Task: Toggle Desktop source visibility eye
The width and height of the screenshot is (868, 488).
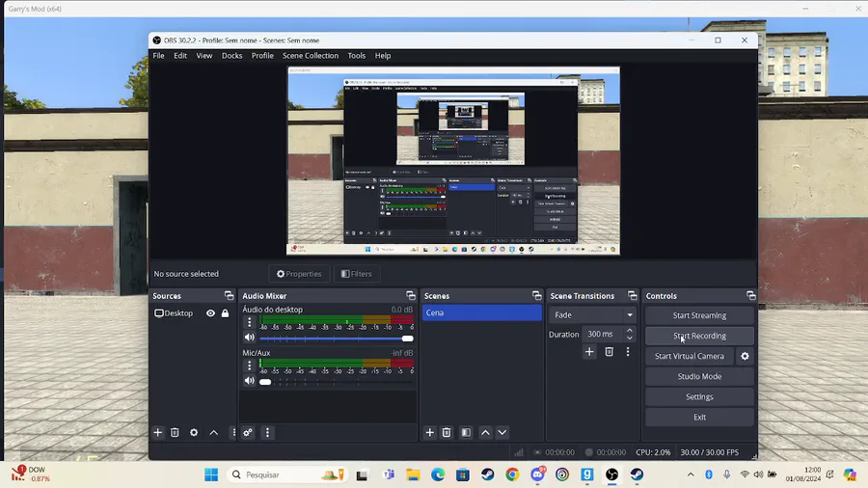Action: (210, 313)
